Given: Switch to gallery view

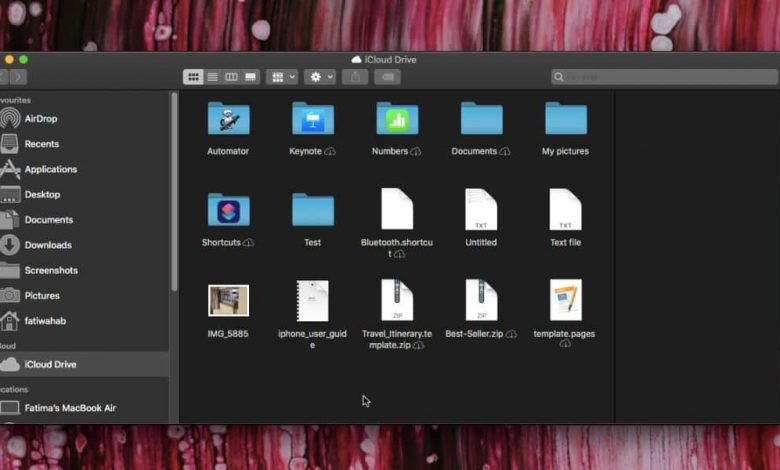Looking at the screenshot, I should [x=251, y=77].
